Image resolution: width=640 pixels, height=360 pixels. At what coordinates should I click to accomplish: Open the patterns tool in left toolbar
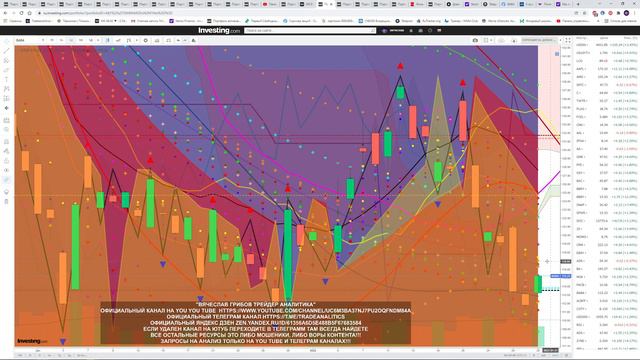6,89
